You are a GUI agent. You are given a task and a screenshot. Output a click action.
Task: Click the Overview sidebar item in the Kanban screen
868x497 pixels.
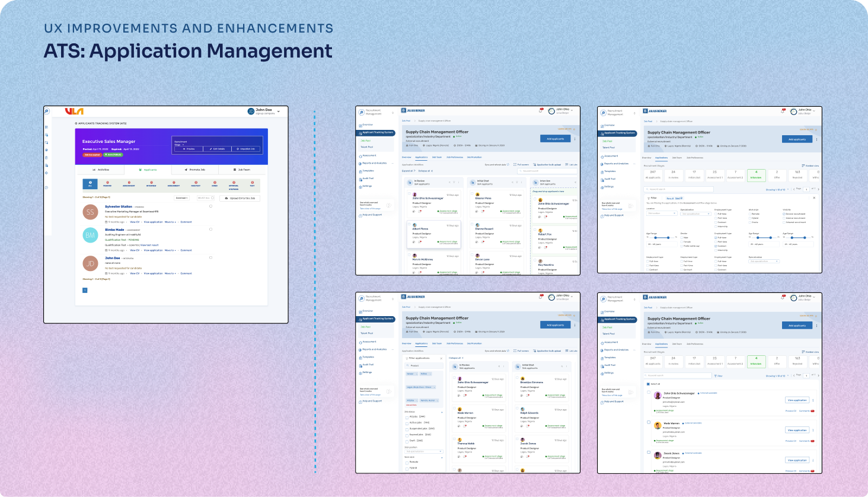pyautogui.click(x=366, y=125)
